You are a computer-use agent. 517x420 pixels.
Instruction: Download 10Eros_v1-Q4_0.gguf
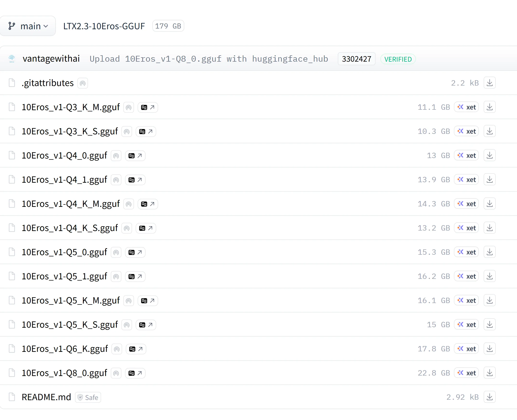coord(490,155)
